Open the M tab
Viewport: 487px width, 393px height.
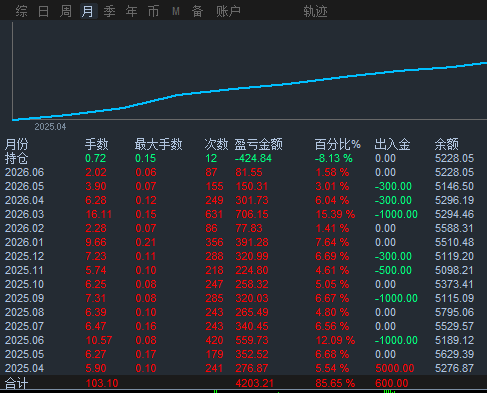tap(176, 12)
